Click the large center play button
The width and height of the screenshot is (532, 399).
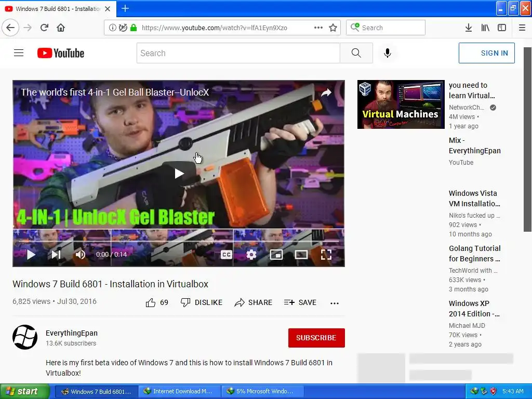tap(179, 174)
